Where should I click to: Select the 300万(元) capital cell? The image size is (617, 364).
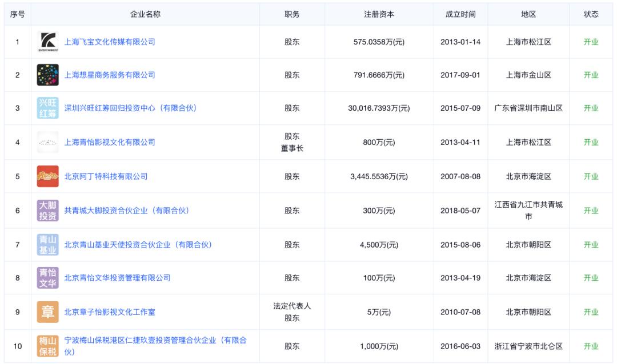(x=379, y=211)
